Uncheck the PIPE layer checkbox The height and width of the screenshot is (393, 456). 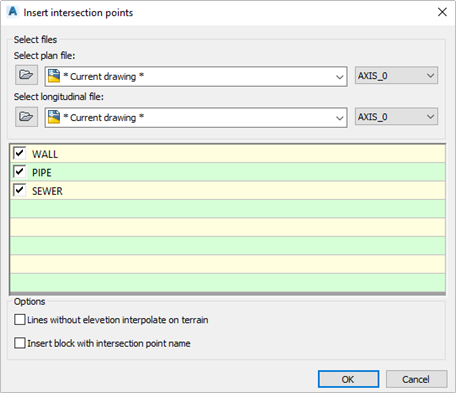[19, 172]
